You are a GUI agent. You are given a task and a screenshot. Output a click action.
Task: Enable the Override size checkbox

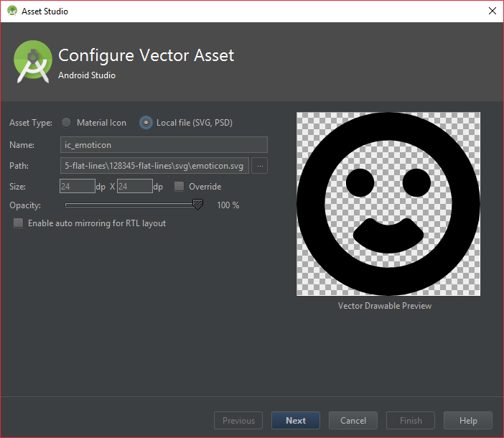(x=179, y=187)
